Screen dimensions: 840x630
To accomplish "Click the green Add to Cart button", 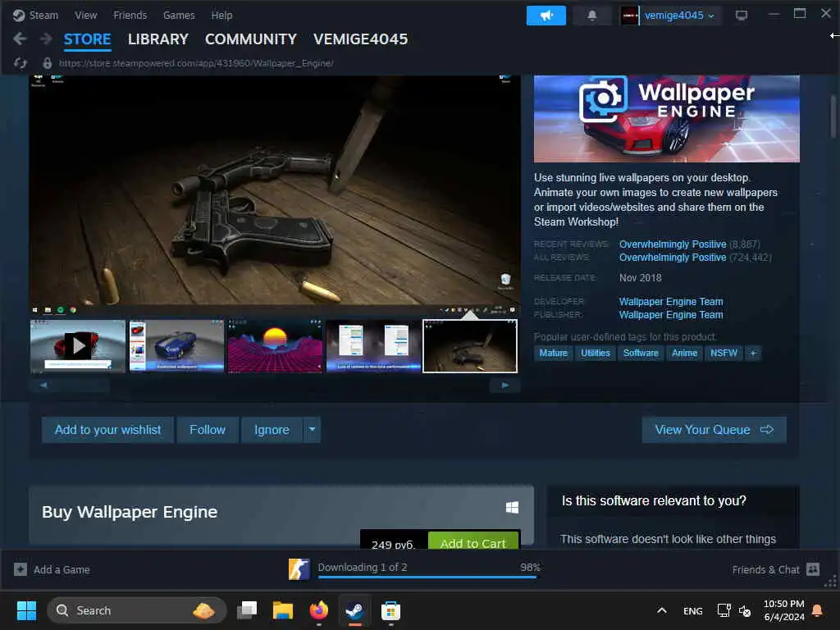I will coord(473,541).
